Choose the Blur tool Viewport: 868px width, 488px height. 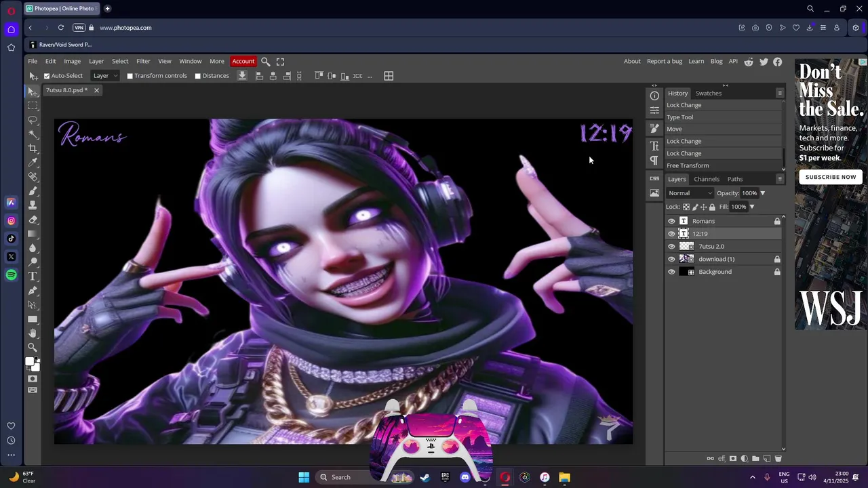tap(33, 248)
